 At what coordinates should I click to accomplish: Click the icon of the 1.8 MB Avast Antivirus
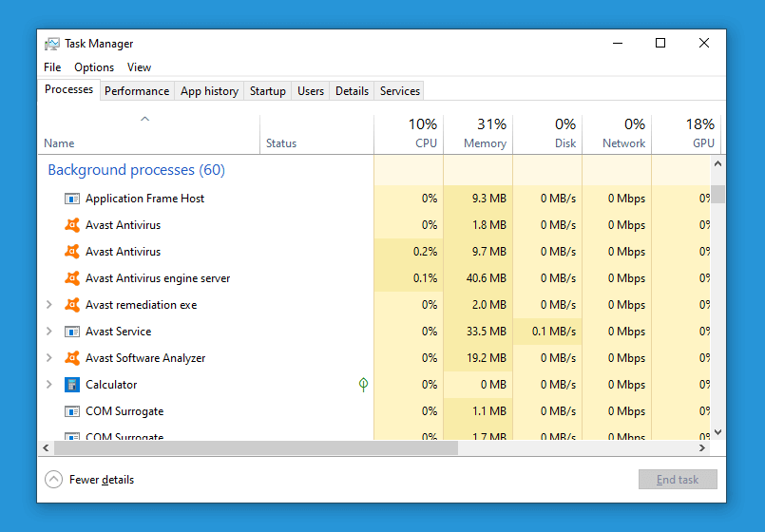click(72, 225)
